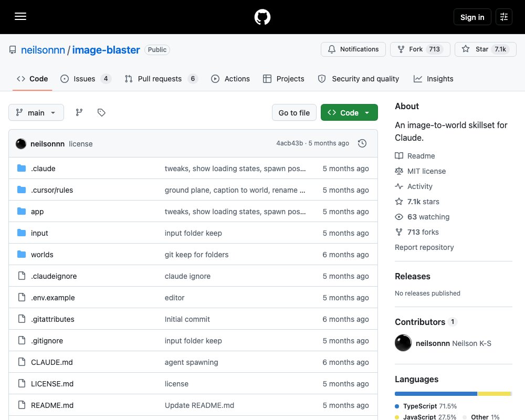Open commit history clock icon
Viewport: 525px width, 420px height.
tap(362, 143)
